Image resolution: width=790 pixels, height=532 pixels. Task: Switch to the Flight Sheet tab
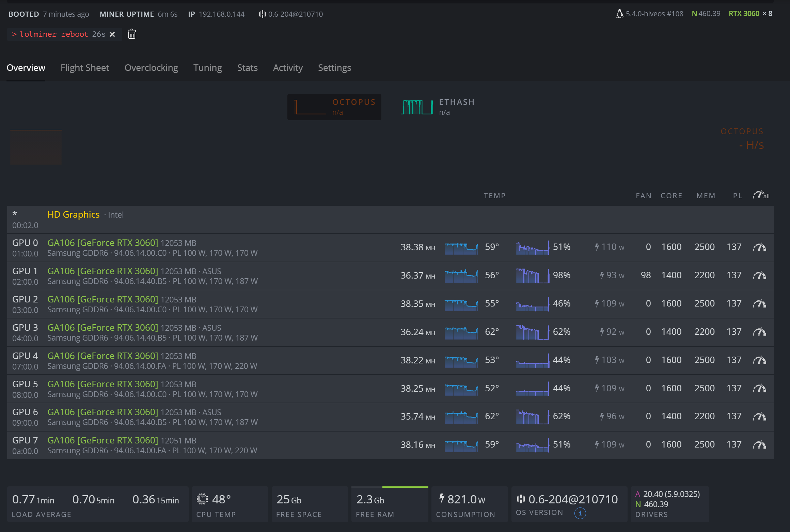(x=85, y=68)
